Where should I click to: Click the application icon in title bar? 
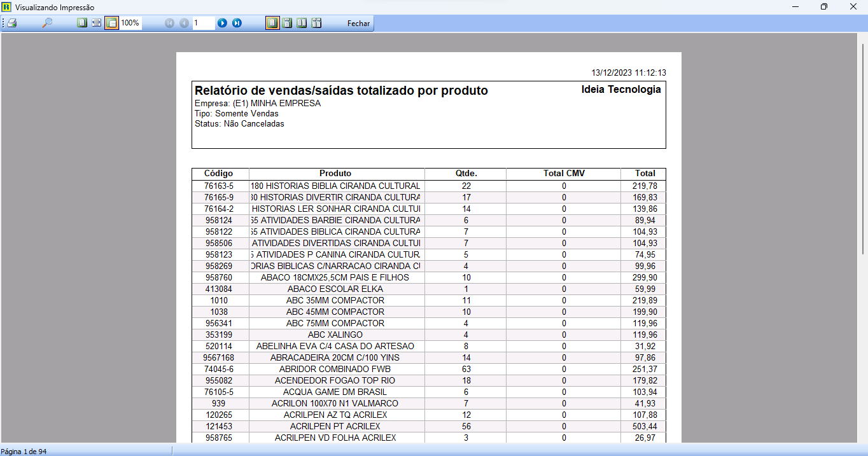[6, 7]
